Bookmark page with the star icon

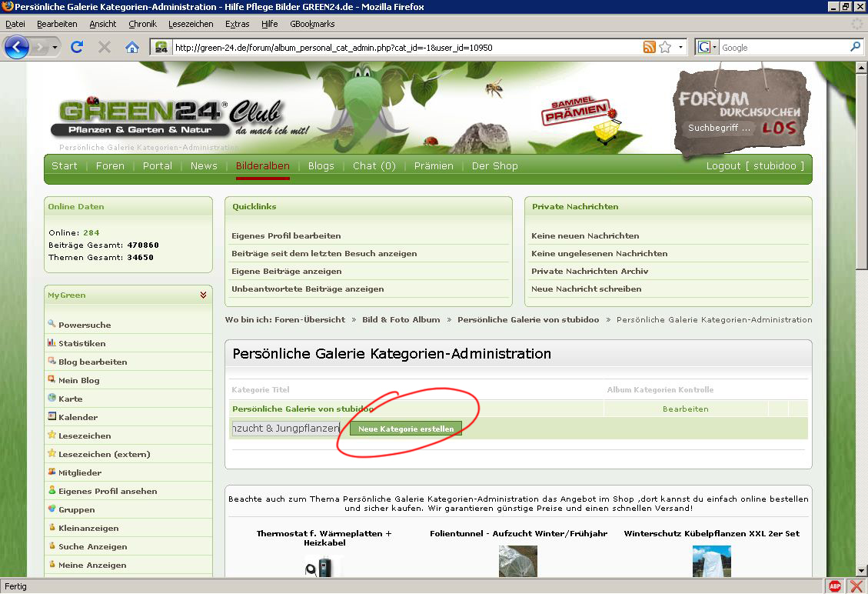click(665, 48)
